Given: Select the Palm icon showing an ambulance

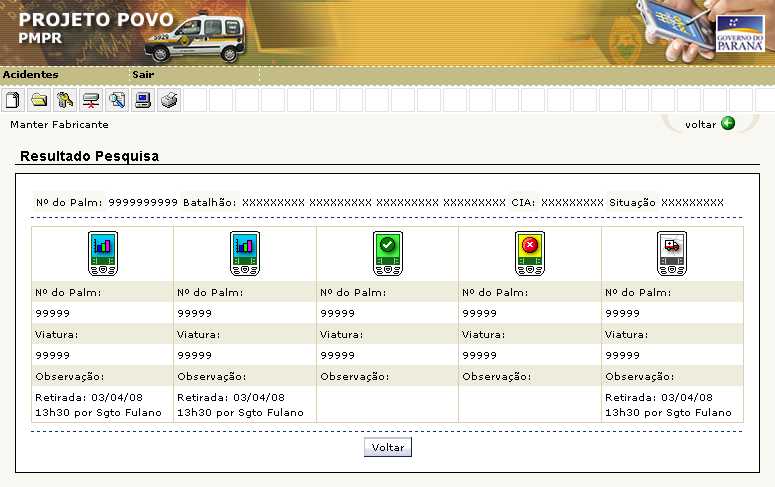Looking at the screenshot, I should 671,254.
